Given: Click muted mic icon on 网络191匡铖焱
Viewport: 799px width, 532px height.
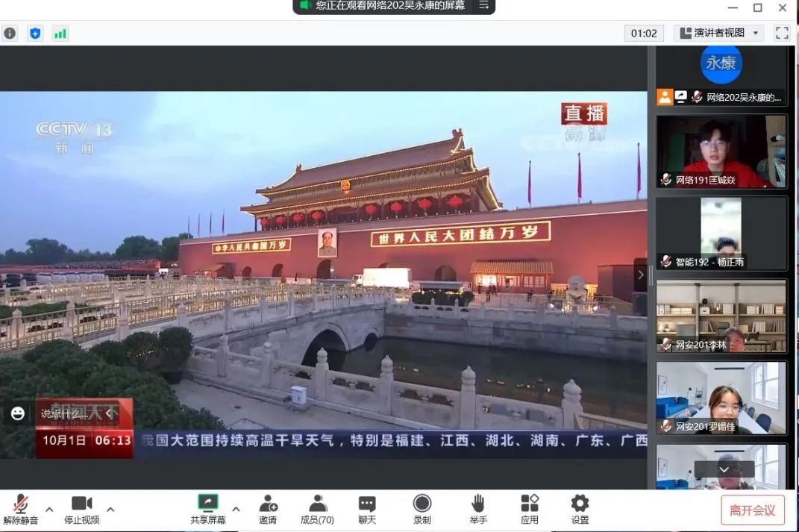Looking at the screenshot, I should tap(666, 179).
